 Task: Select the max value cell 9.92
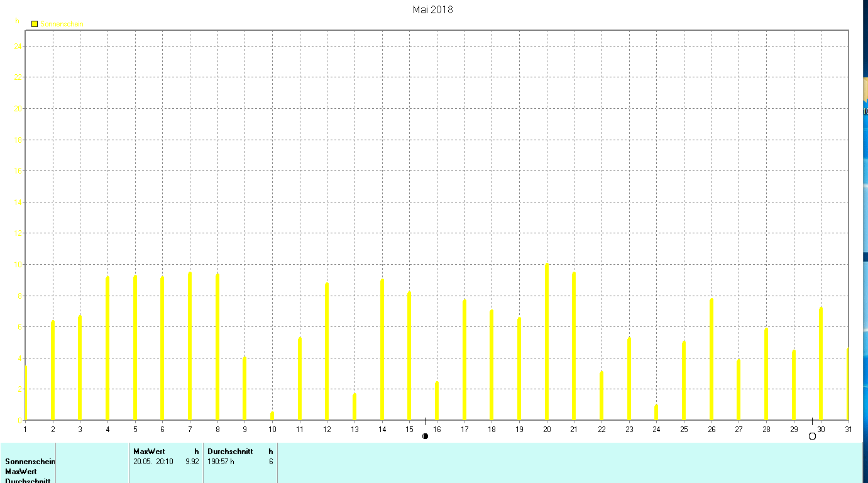(x=192, y=462)
